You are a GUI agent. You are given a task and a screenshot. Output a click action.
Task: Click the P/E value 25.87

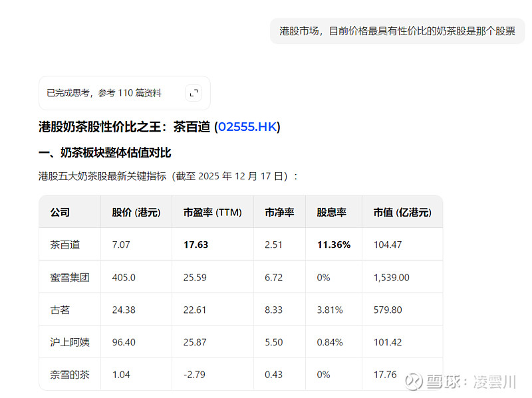point(195,342)
